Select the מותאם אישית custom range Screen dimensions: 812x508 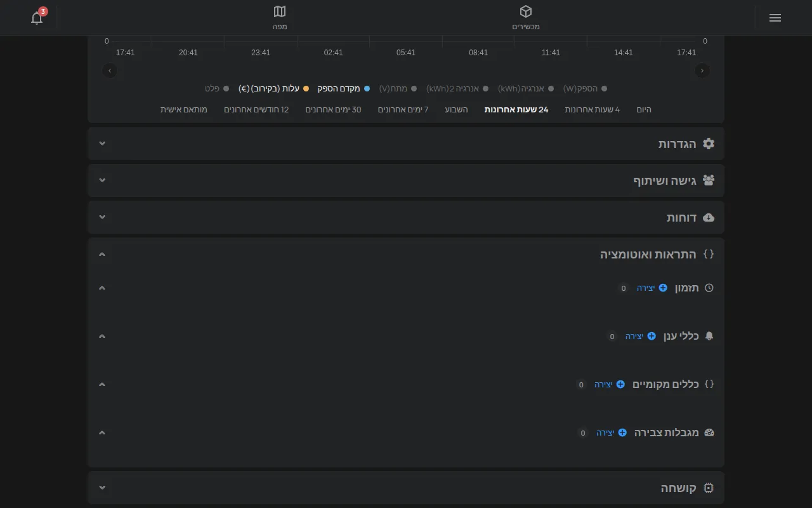pos(184,110)
